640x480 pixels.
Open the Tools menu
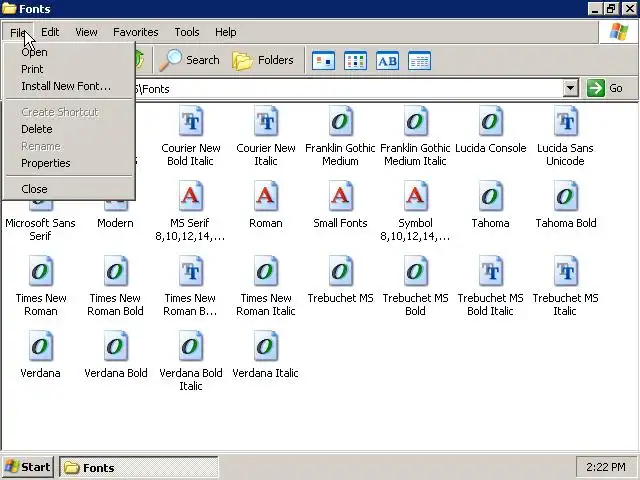pyautogui.click(x=187, y=32)
